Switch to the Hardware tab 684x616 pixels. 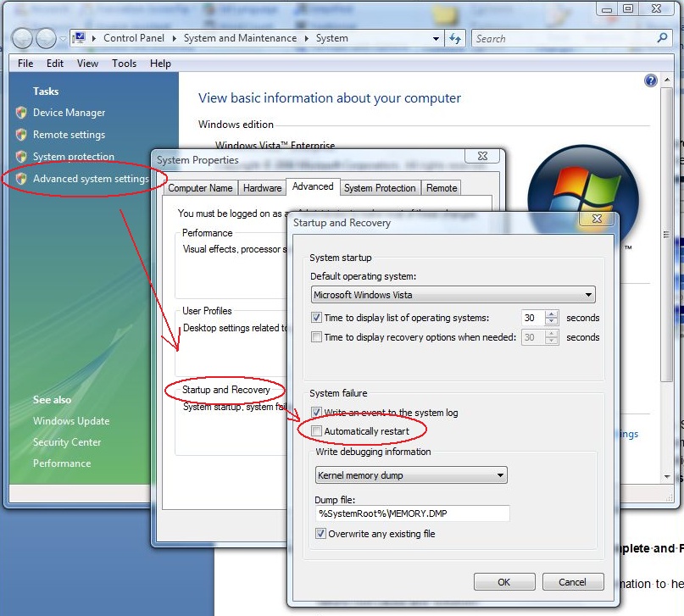click(262, 188)
